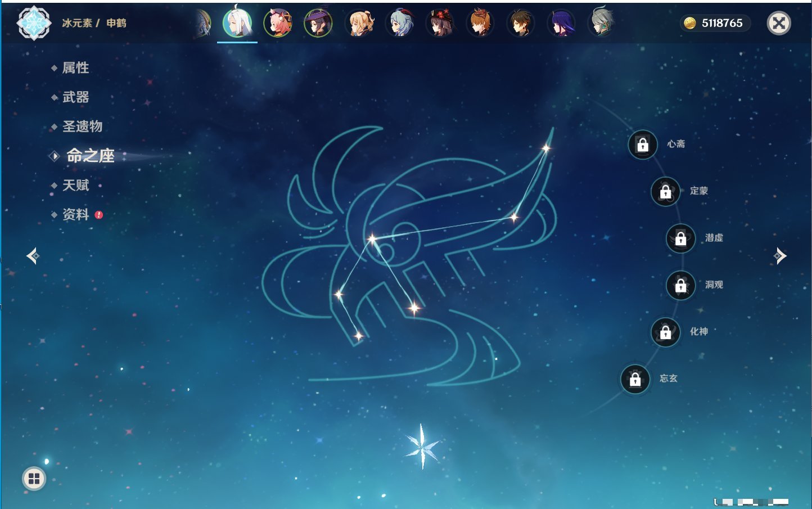This screenshot has width=812, height=509.
Task: Click the Mora amount 5118765
Action: pyautogui.click(x=722, y=23)
